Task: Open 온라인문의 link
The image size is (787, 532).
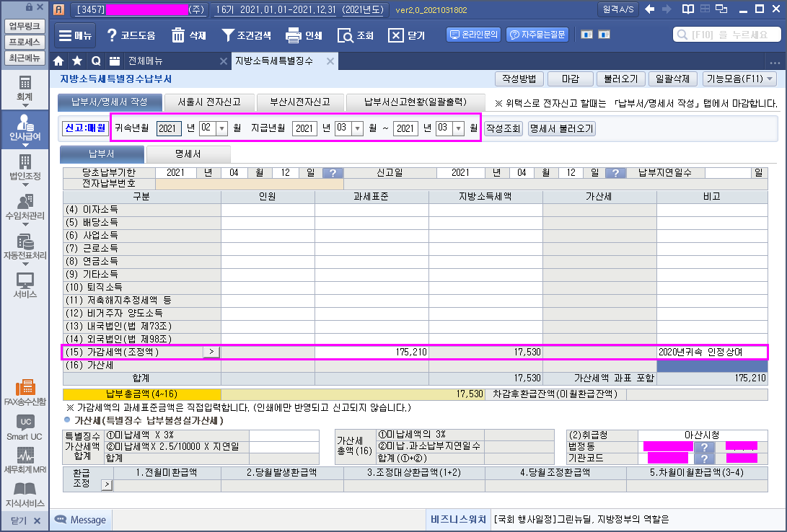Action: point(473,35)
